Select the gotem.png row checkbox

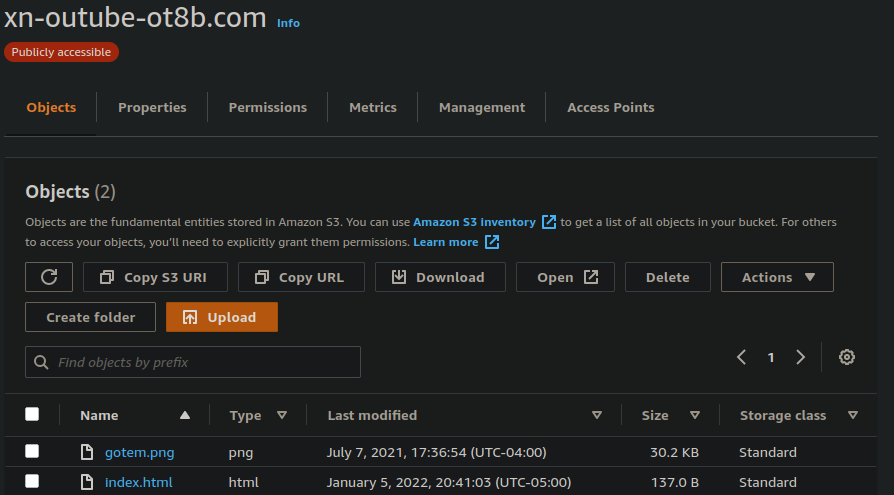pyautogui.click(x=32, y=452)
